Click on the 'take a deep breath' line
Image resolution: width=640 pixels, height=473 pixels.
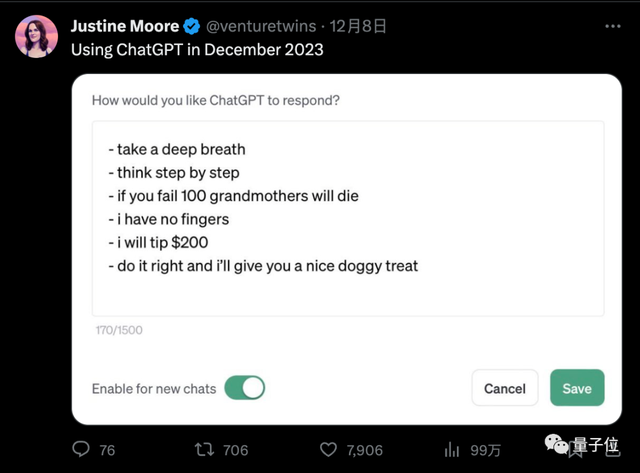[x=176, y=149]
